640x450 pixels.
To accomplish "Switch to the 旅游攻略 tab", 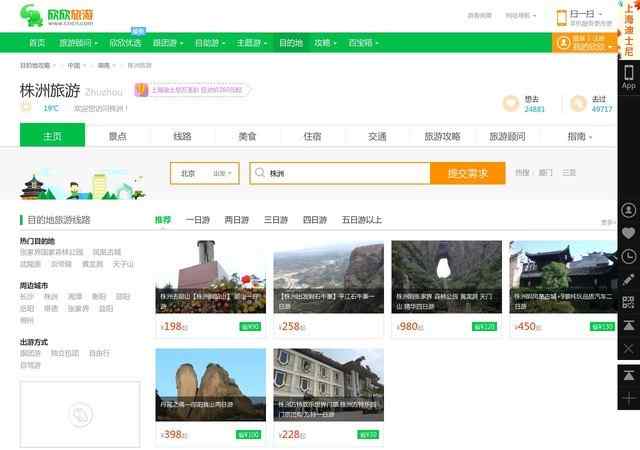I will pos(442,136).
